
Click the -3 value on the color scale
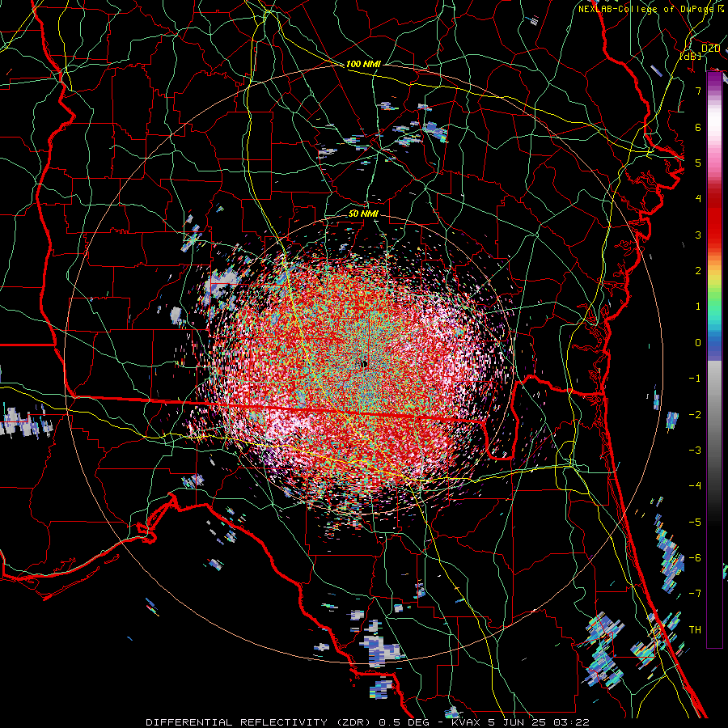[695, 451]
